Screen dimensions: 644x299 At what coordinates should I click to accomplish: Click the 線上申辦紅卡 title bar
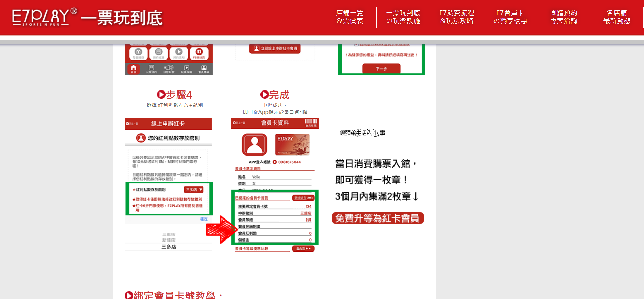click(x=168, y=124)
